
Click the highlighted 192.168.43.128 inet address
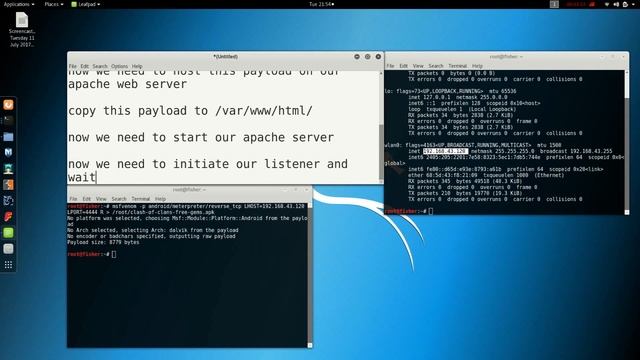point(445,151)
